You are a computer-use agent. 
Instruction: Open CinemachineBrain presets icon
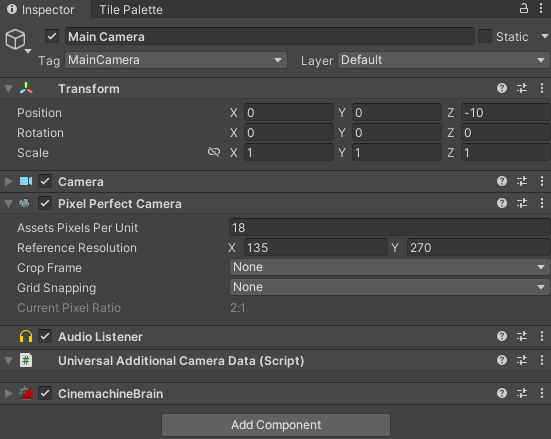coord(522,393)
